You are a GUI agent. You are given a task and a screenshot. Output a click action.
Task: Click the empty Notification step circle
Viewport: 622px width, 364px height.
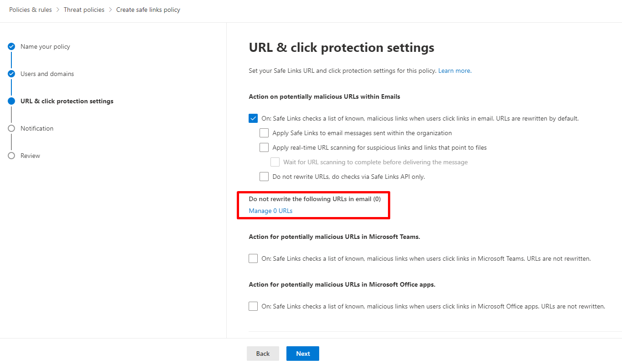click(x=11, y=128)
